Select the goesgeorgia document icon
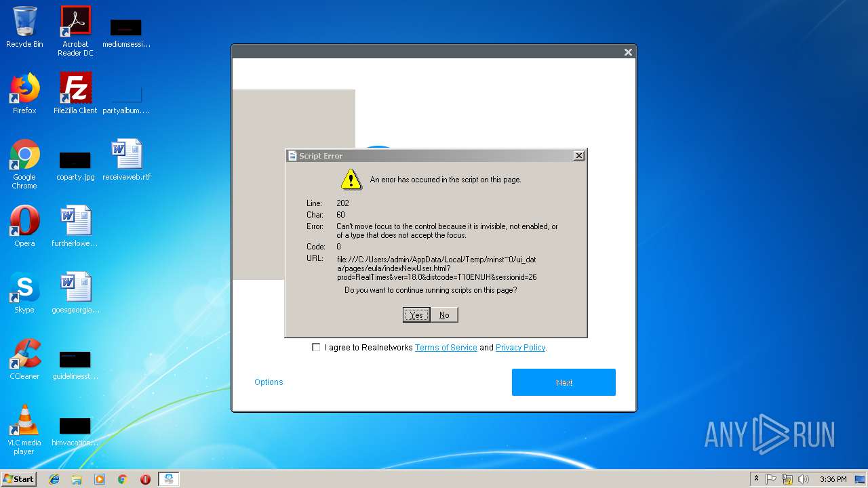The width and height of the screenshot is (868, 488). 75,293
